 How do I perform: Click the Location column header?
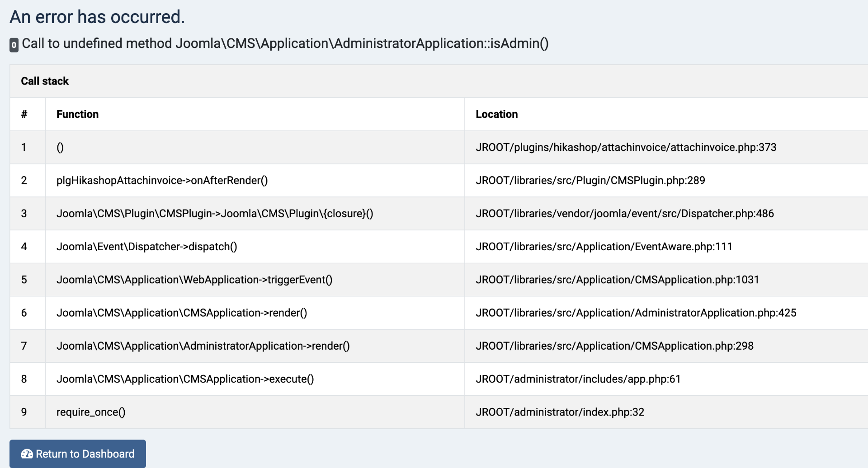[496, 114]
